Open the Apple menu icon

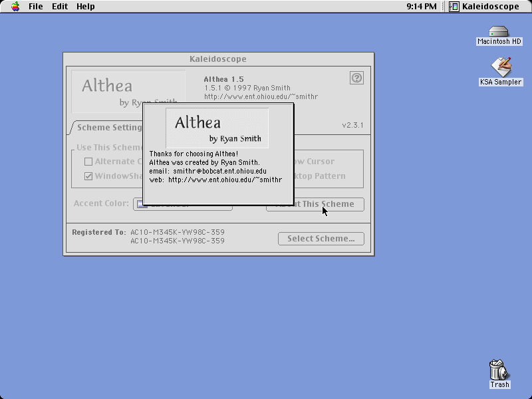tap(15, 6)
